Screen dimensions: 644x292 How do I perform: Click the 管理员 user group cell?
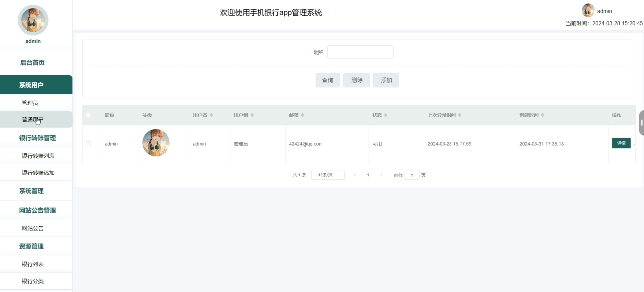click(241, 144)
